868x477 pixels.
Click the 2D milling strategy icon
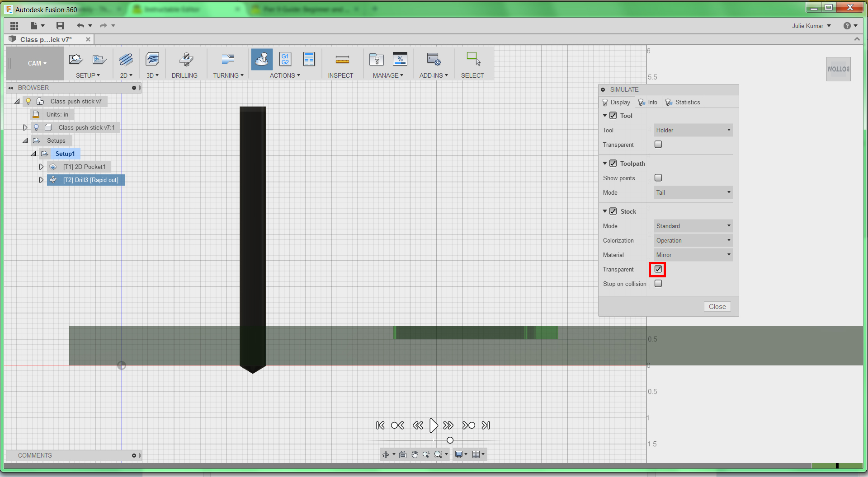coord(126,59)
